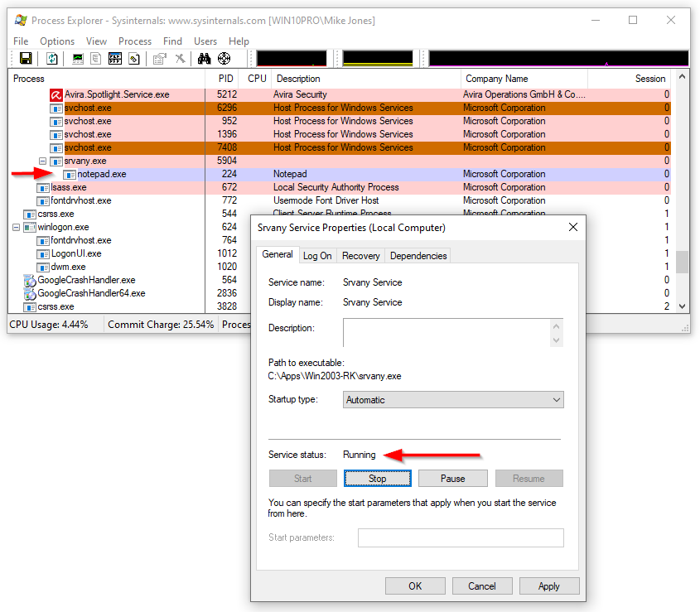The image size is (700, 612).
Task: Click the CPU usage history graph
Action: [x=292, y=59]
